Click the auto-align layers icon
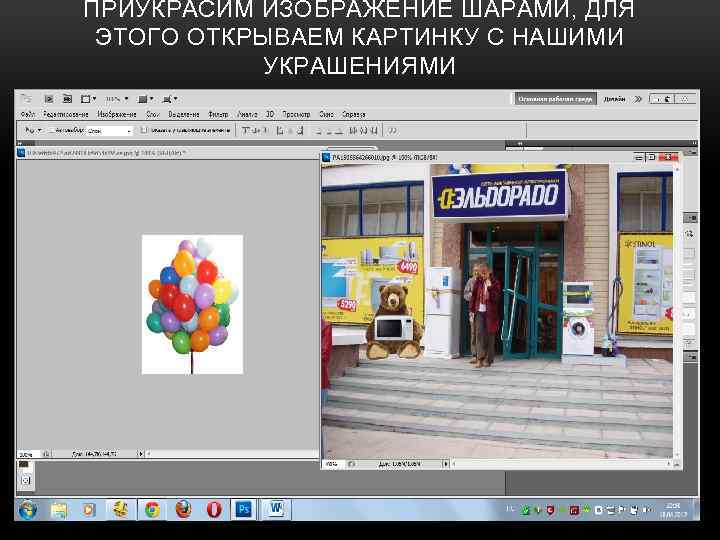Viewport: 720px width, 540px height. point(392,131)
